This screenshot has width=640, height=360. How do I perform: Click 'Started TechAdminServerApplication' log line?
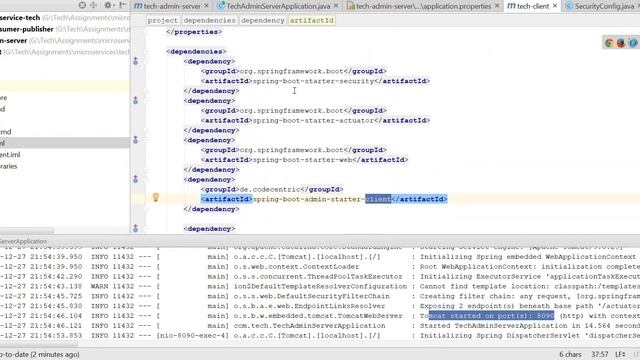tap(320, 326)
